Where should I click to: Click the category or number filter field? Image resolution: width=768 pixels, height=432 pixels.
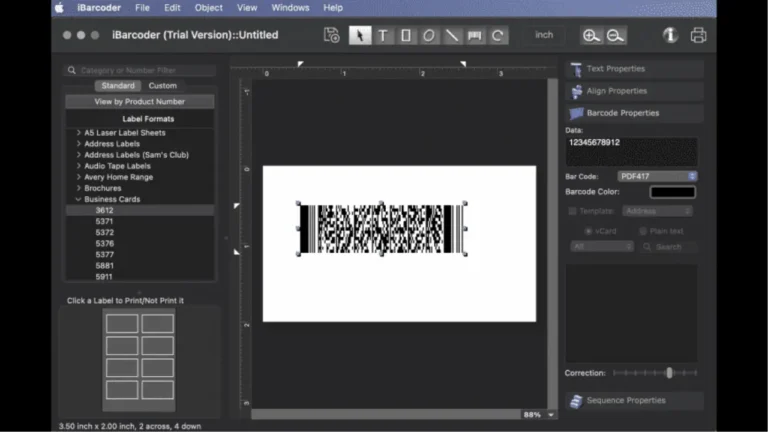(140, 70)
